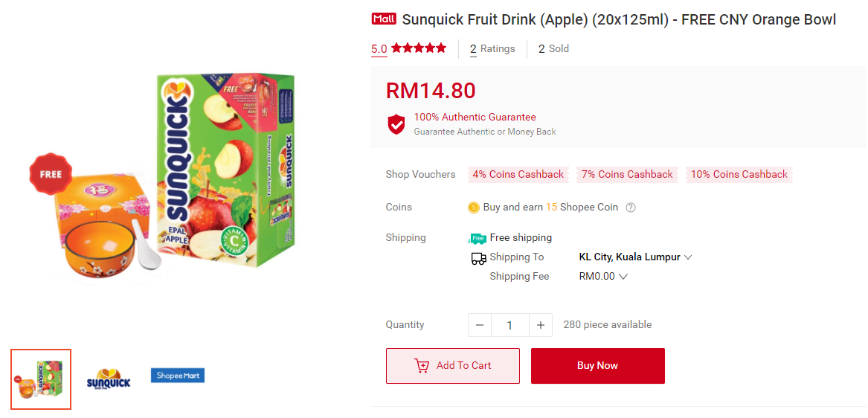Click the authentic guarantee shield icon
868x418 pixels.
[x=396, y=124]
